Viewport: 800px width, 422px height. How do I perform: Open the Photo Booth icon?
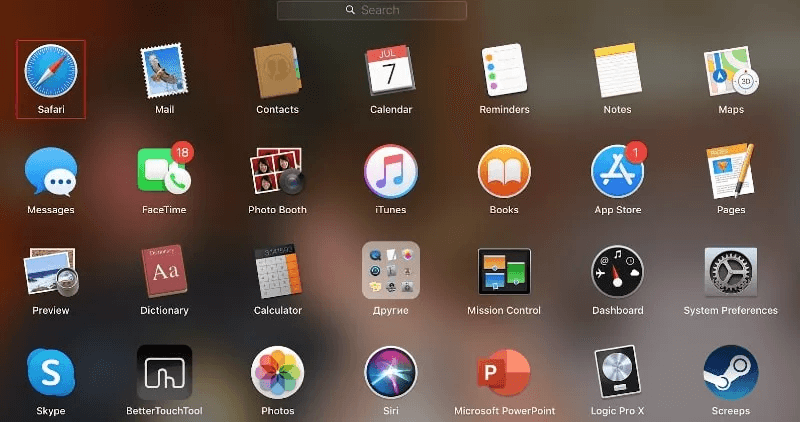(x=278, y=171)
